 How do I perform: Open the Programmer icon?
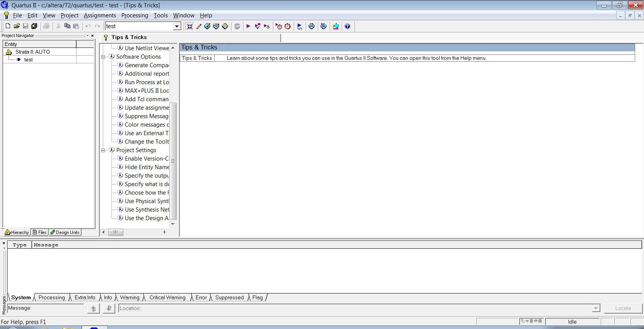coord(324,26)
